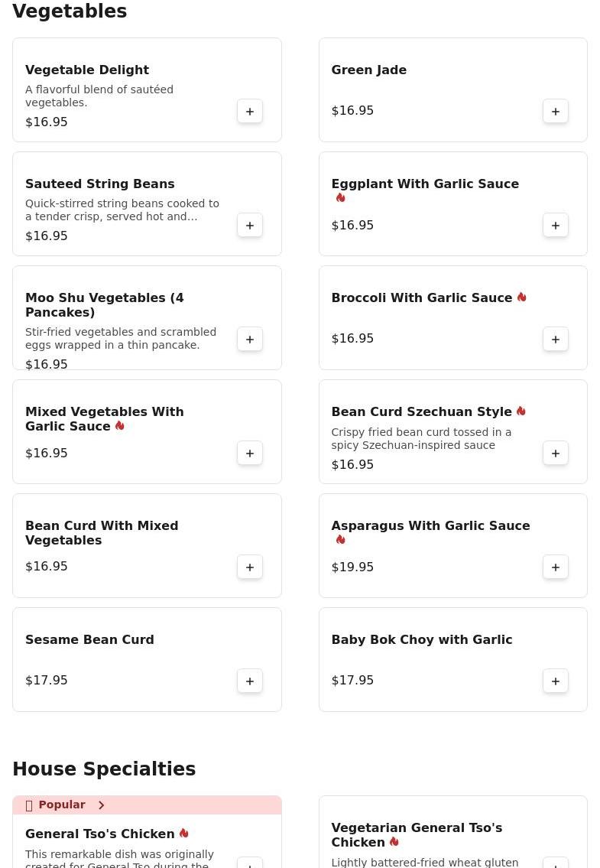Click the Popular label banner

[62, 805]
